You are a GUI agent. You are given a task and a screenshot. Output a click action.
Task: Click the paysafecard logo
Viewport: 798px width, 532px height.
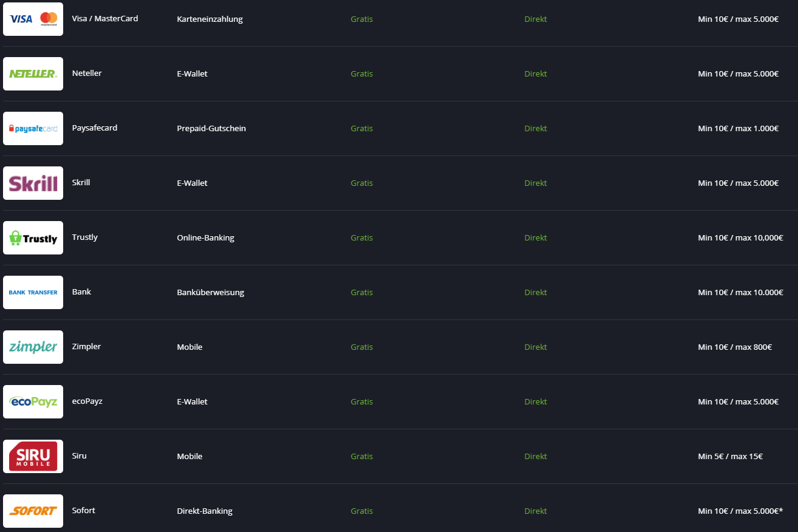click(x=33, y=128)
